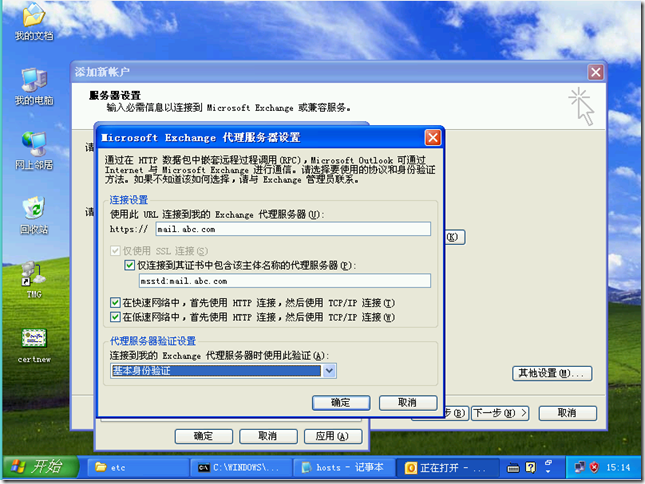
Task: Click Cancel in the Add New Account wizard
Action: [567, 413]
